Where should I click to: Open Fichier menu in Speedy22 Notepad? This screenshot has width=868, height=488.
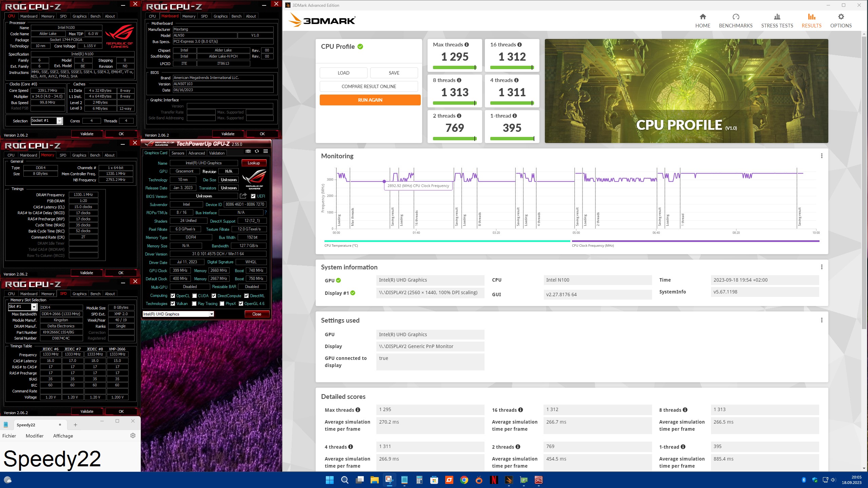coord(9,436)
